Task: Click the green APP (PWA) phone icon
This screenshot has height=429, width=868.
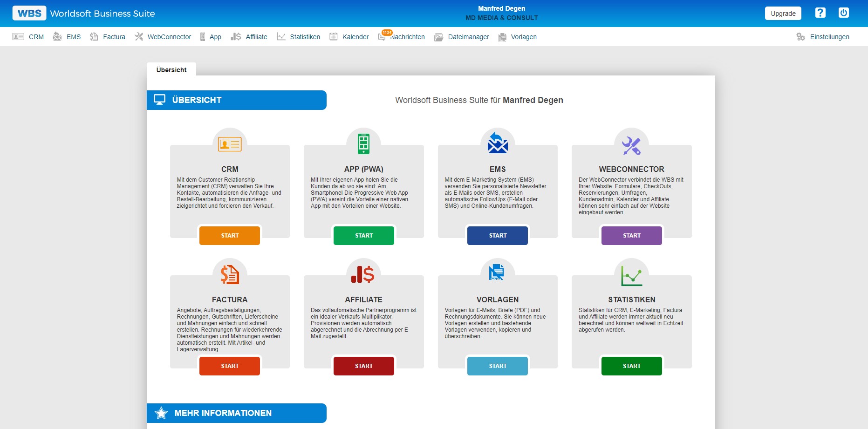Action: [x=363, y=144]
